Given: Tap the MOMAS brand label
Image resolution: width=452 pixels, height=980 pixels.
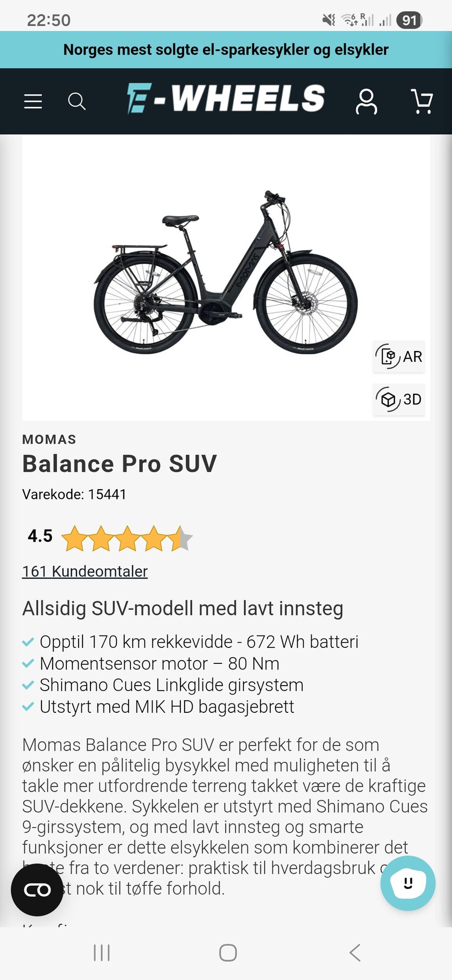Looking at the screenshot, I should pos(49,440).
